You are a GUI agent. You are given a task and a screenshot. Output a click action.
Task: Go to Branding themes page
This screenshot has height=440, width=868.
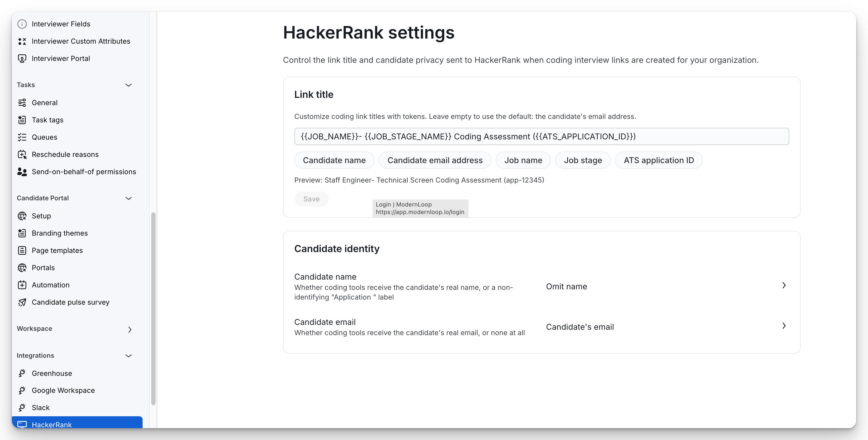coord(60,233)
